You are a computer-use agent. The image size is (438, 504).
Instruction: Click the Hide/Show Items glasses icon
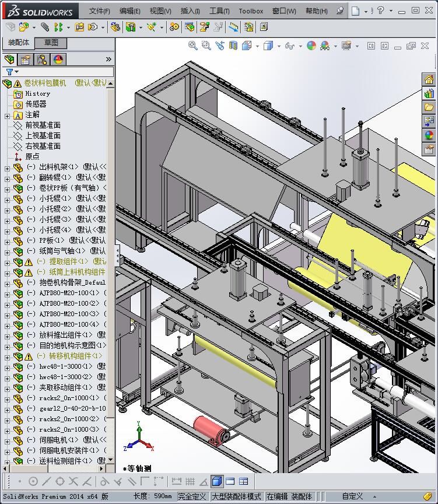(x=290, y=46)
